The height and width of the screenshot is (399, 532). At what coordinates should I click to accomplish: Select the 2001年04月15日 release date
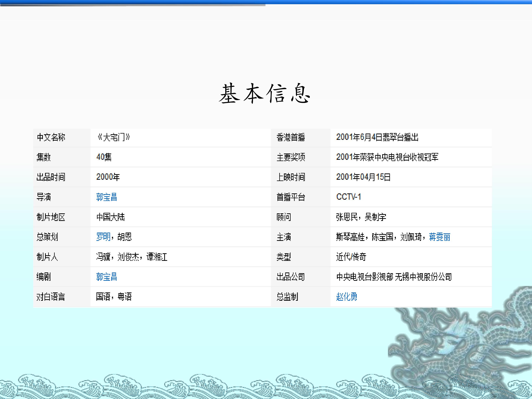(363, 177)
